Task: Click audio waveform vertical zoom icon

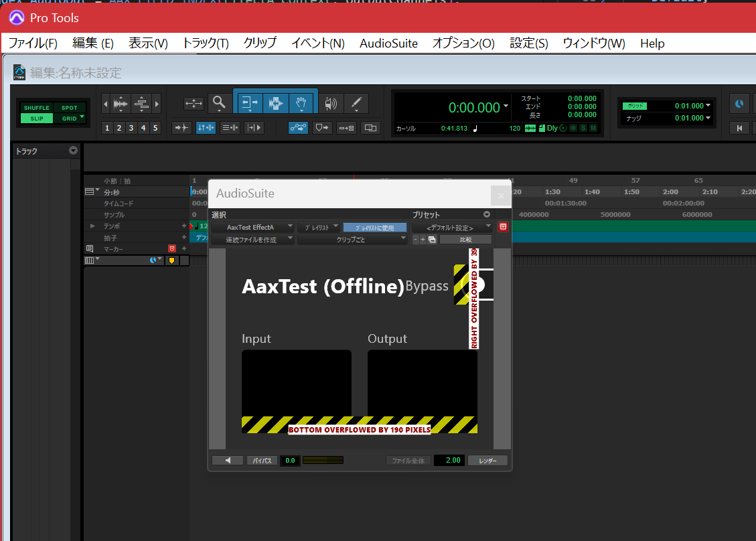Action: click(x=121, y=104)
